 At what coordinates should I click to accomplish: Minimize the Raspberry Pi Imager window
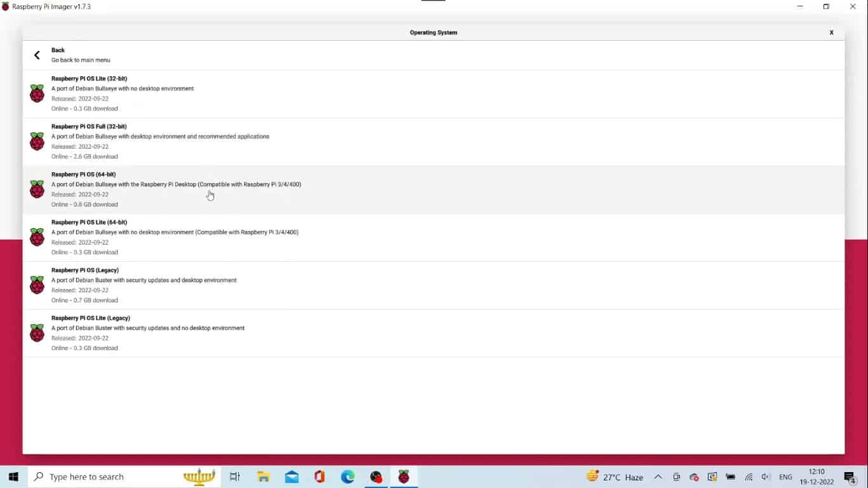coord(799,6)
